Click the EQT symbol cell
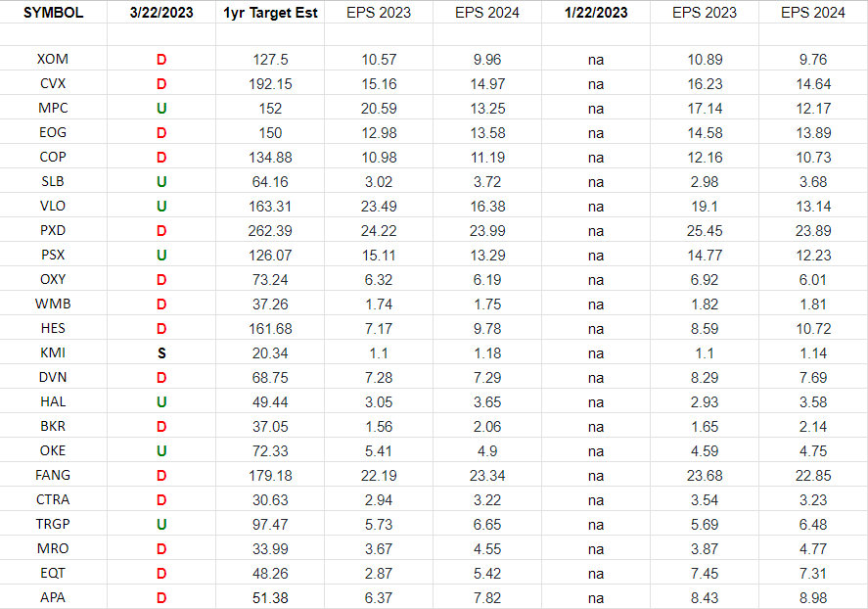 coord(53,573)
